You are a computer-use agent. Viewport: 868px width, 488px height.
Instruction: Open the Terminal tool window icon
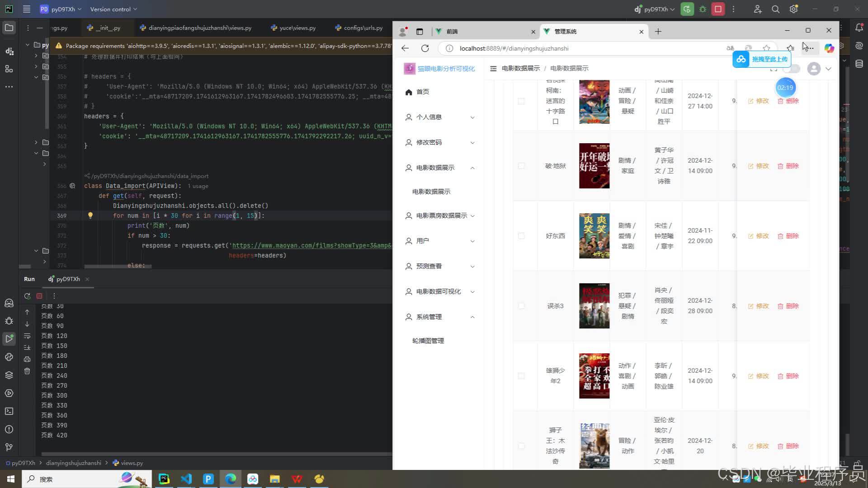click(9, 411)
